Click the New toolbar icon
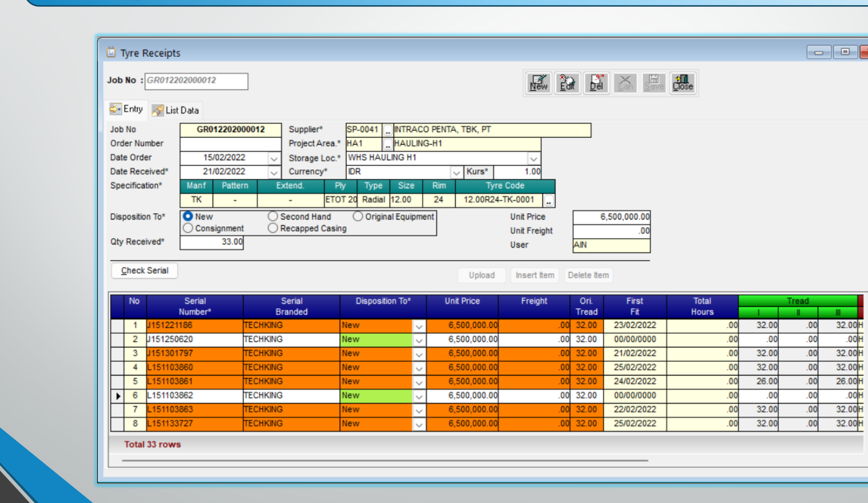 coord(539,83)
